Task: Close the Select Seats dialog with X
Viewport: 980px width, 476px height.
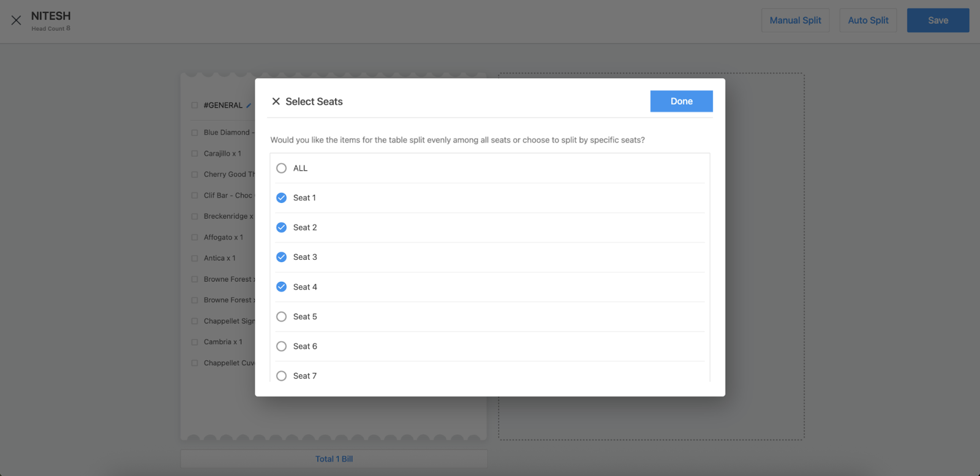Action: click(x=276, y=102)
